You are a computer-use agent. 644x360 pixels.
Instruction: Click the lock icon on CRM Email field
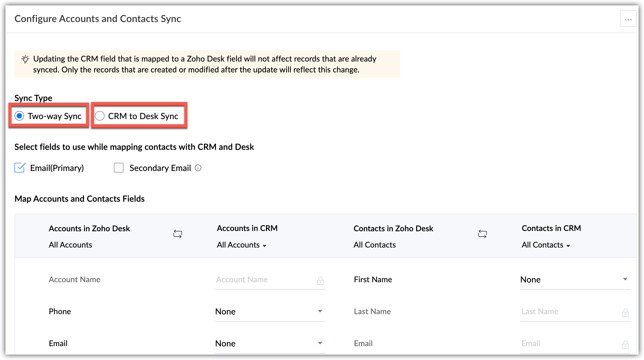point(625,345)
